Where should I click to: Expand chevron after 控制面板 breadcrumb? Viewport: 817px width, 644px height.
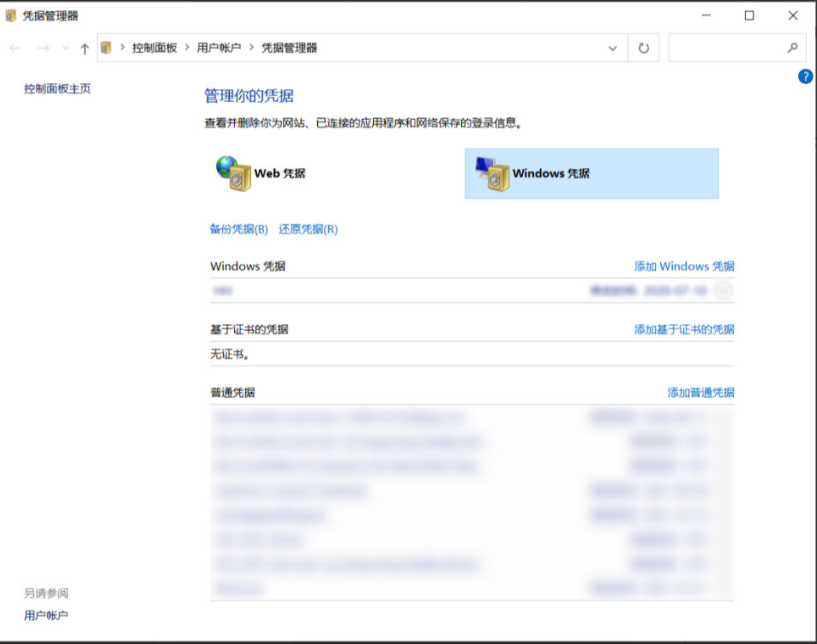pyautogui.click(x=187, y=48)
